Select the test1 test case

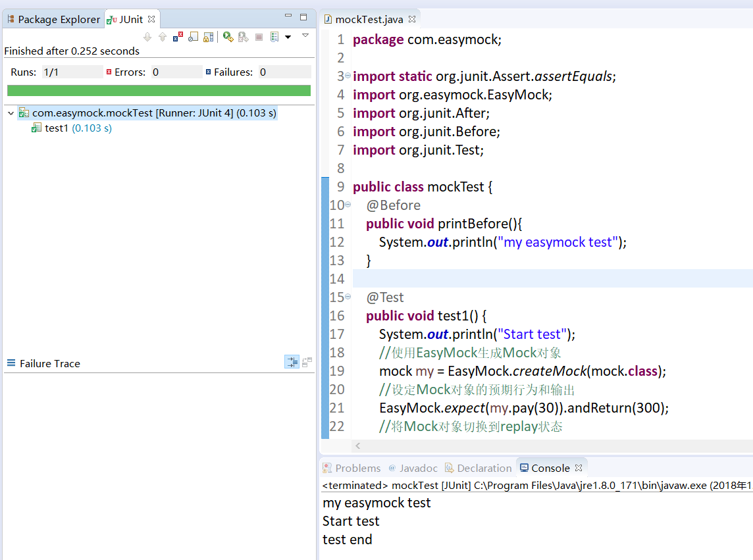[71, 128]
